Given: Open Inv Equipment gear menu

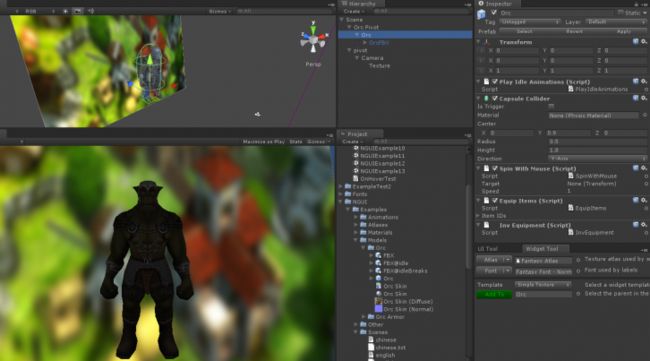Looking at the screenshot, I should 644,225.
